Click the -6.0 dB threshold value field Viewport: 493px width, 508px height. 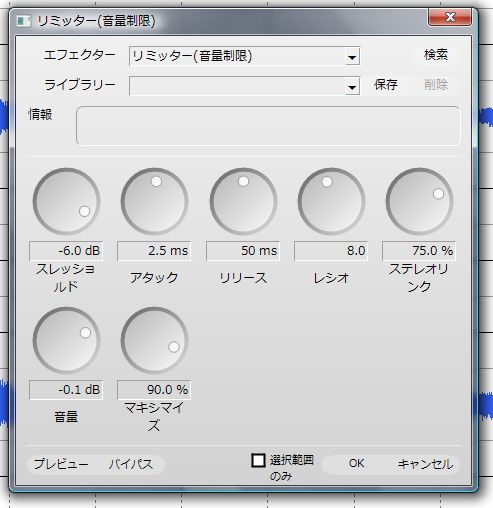point(66,251)
